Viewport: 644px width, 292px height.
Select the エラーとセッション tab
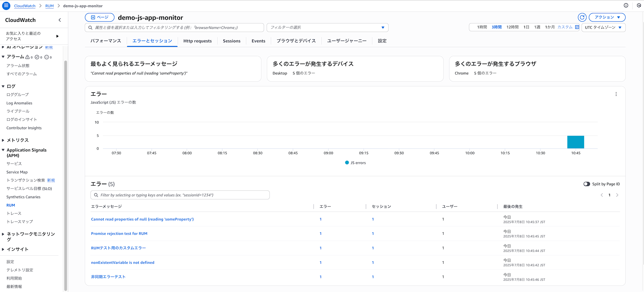point(152,41)
